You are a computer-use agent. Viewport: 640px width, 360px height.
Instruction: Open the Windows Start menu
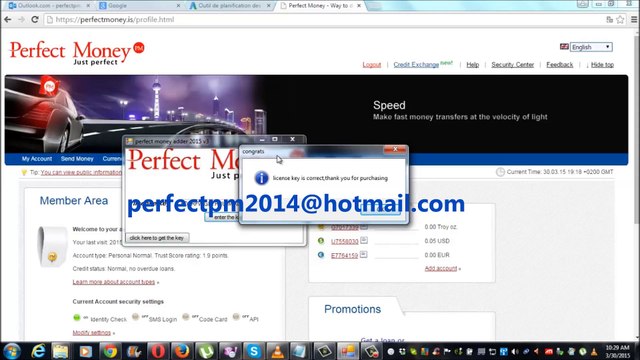pos(11,351)
